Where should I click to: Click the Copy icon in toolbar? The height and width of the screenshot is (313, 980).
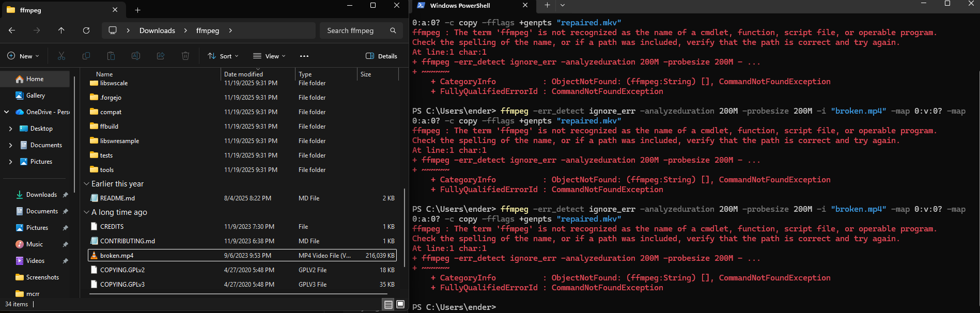86,56
